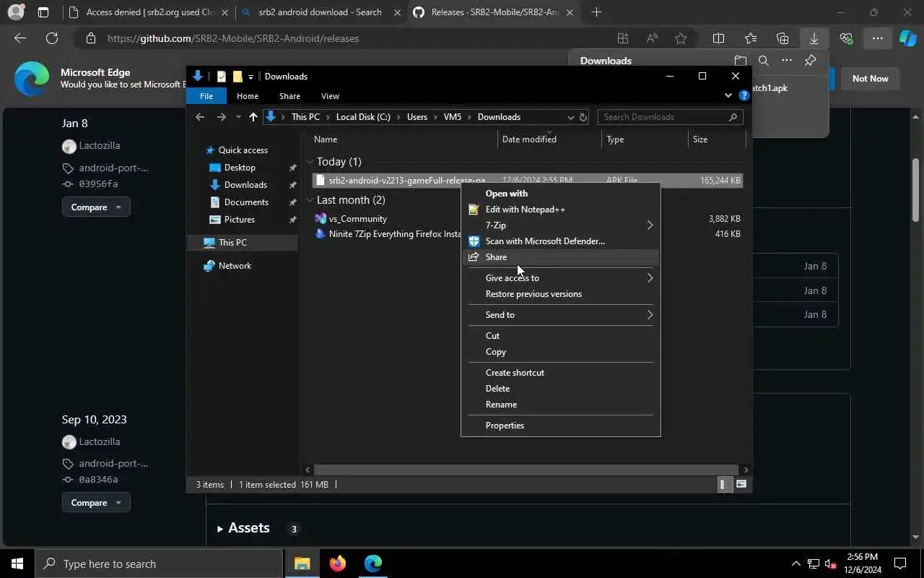Switch to the Home ribbon tab
This screenshot has width=924, height=578.
click(x=248, y=96)
